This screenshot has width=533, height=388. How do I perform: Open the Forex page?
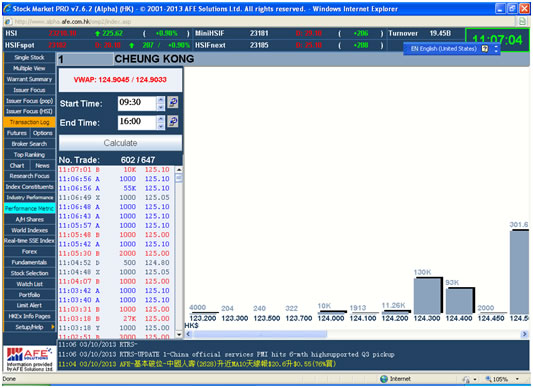(29, 252)
